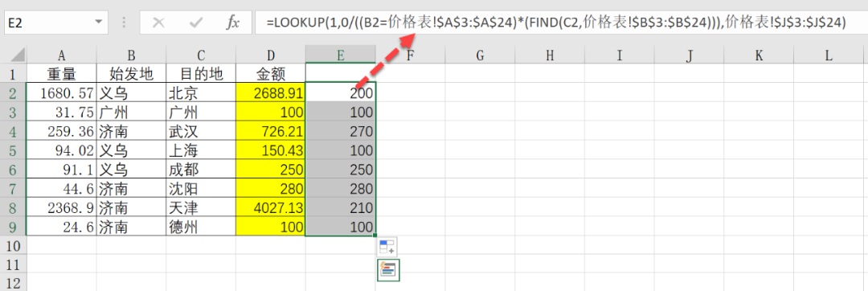
Task: Select cell with weight 259.36
Action: pyautogui.click(x=61, y=130)
